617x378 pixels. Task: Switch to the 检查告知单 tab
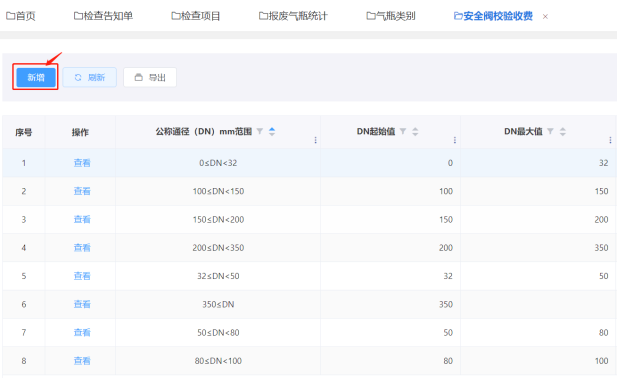coord(103,16)
